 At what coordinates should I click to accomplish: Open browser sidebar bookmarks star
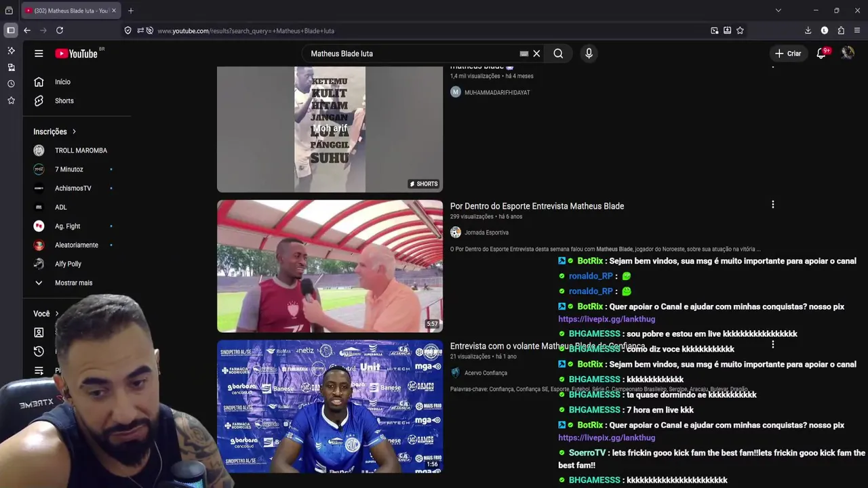point(11,100)
